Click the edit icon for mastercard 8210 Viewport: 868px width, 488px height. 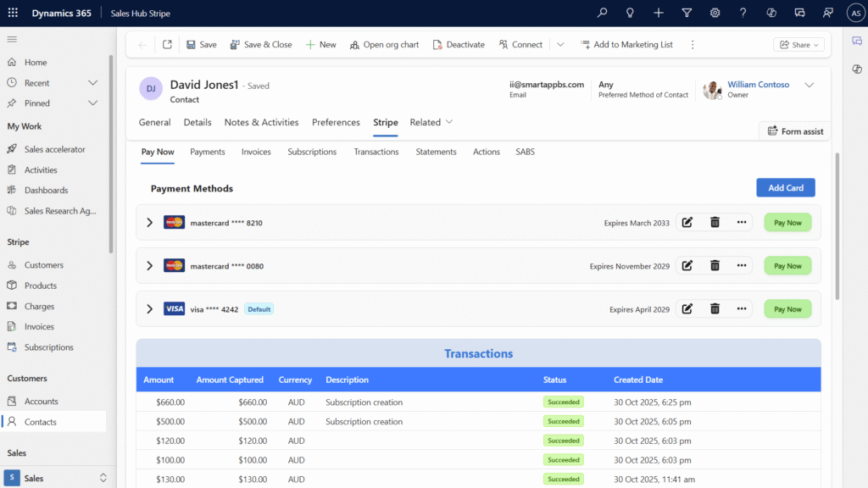[x=687, y=223]
